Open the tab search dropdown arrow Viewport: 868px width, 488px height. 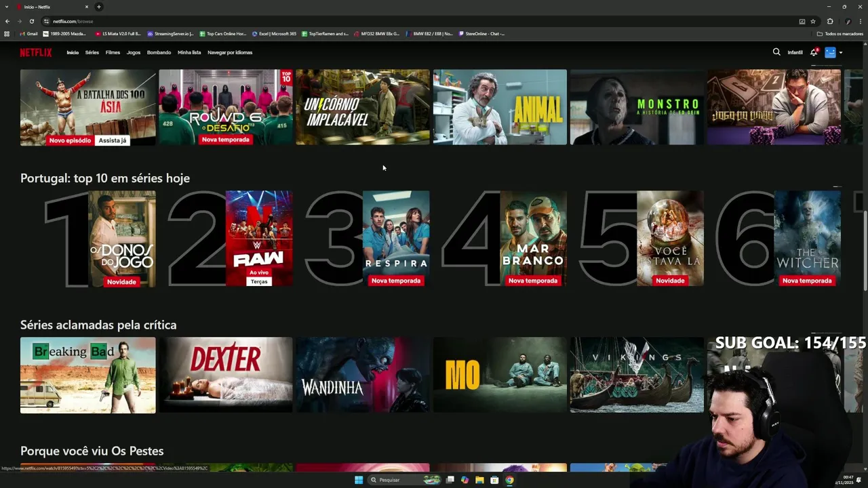click(x=7, y=7)
